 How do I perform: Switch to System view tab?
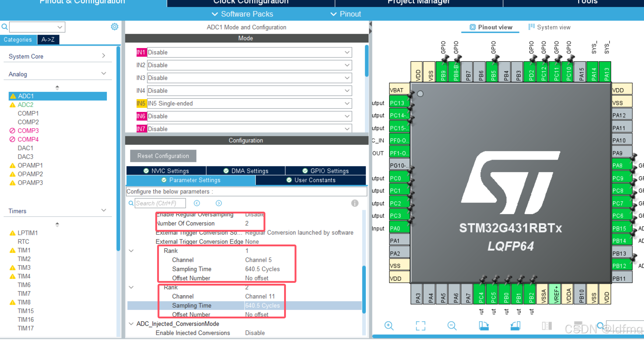(x=549, y=27)
